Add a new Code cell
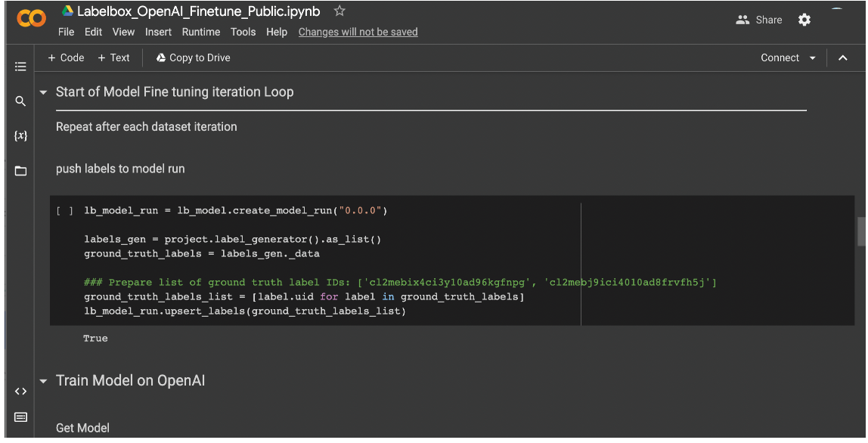The width and height of the screenshot is (868, 443). (66, 57)
